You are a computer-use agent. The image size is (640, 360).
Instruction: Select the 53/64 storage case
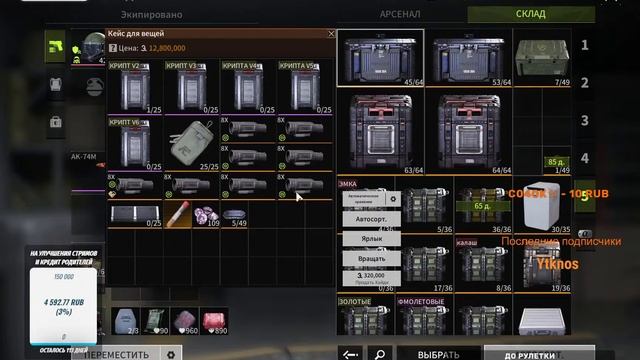[x=469, y=58]
